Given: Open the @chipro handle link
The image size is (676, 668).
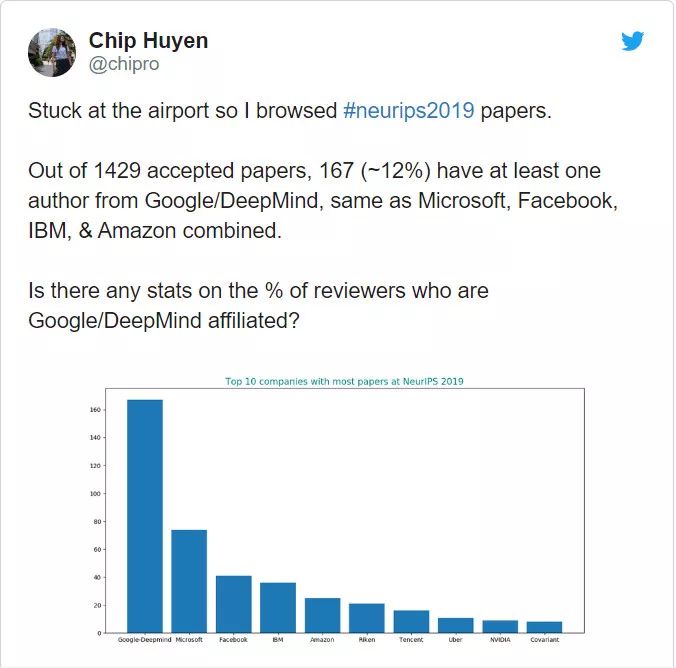Looking at the screenshot, I should (x=124, y=64).
